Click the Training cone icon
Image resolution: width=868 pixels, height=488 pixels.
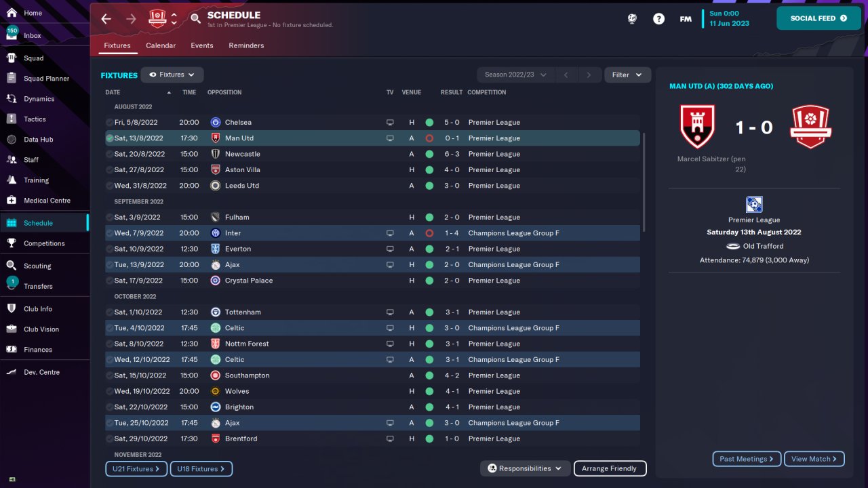(x=12, y=180)
